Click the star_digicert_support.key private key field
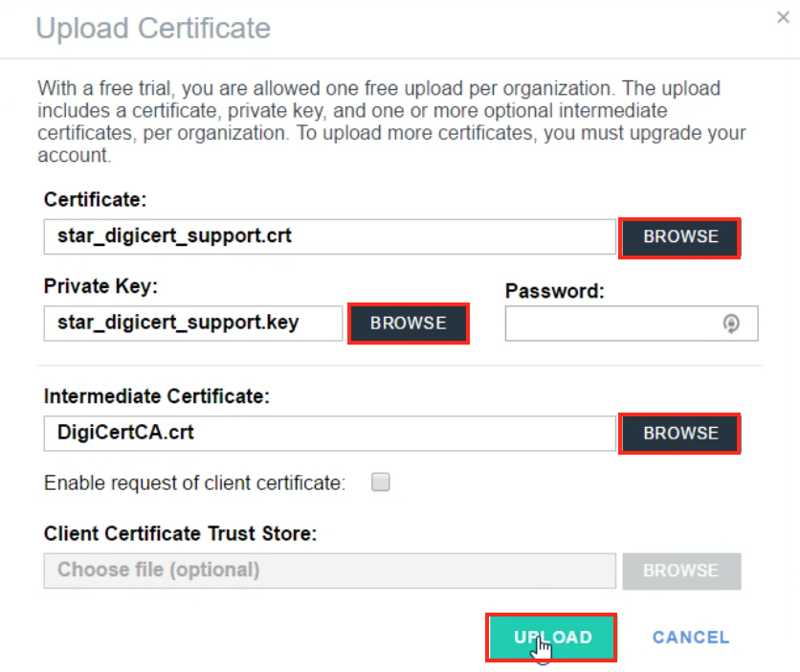 pyautogui.click(x=192, y=324)
